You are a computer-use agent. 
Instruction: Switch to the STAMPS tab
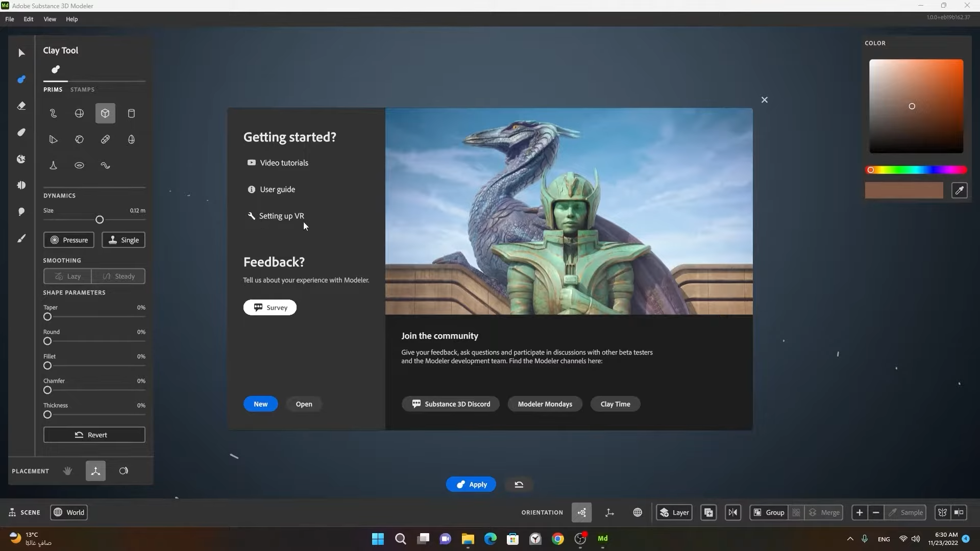click(x=82, y=89)
